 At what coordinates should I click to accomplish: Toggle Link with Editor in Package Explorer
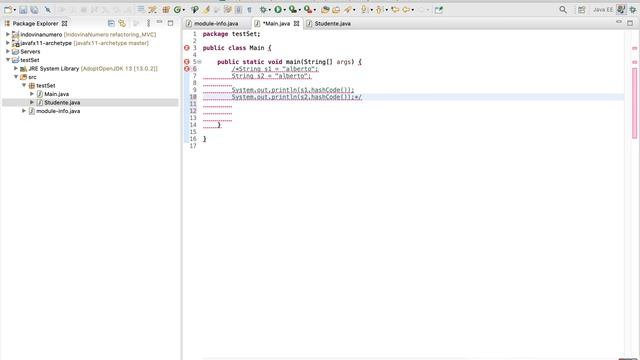click(x=122, y=23)
